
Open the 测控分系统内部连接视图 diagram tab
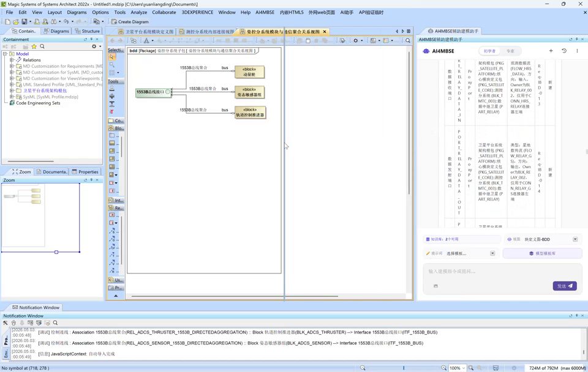206,31
